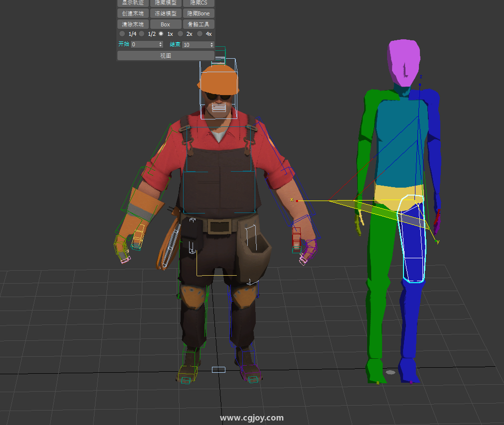Click the 冻结模型 button
The height and width of the screenshot is (425, 504).
pyautogui.click(x=166, y=13)
